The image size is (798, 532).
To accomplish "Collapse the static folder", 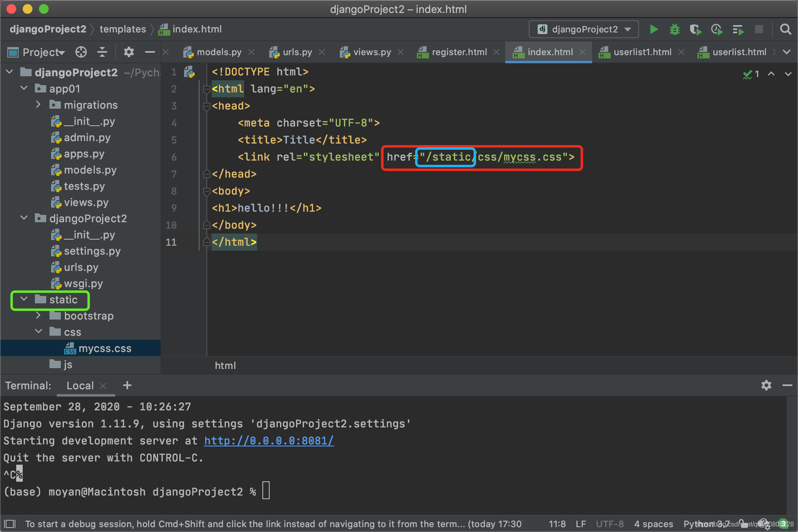I will (24, 299).
